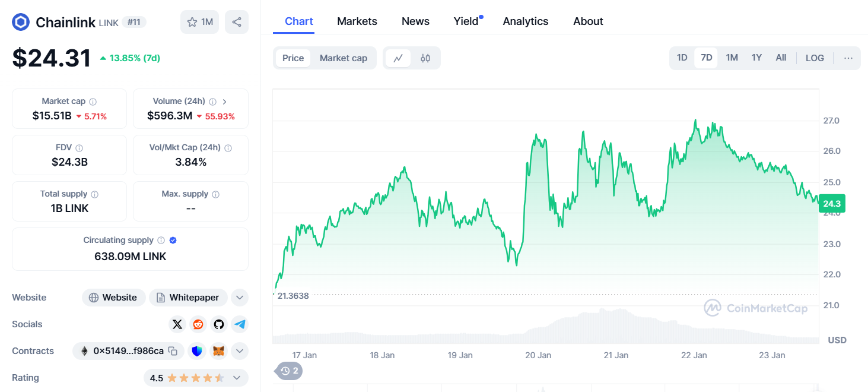Share Chainlink page via share icon

(x=237, y=22)
